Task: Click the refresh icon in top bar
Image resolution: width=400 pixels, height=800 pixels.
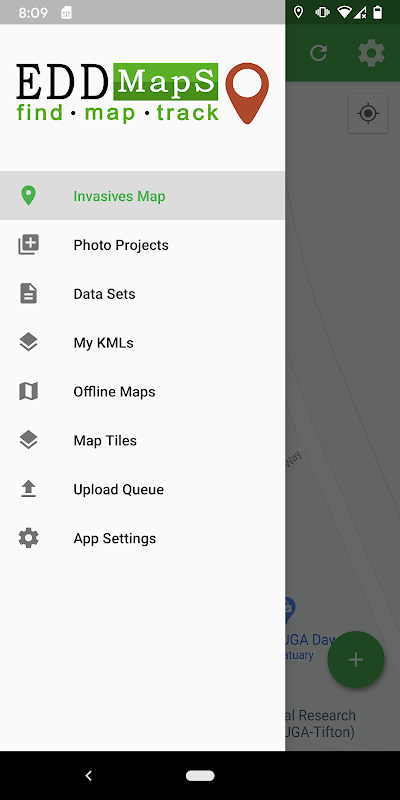Action: pyautogui.click(x=319, y=53)
